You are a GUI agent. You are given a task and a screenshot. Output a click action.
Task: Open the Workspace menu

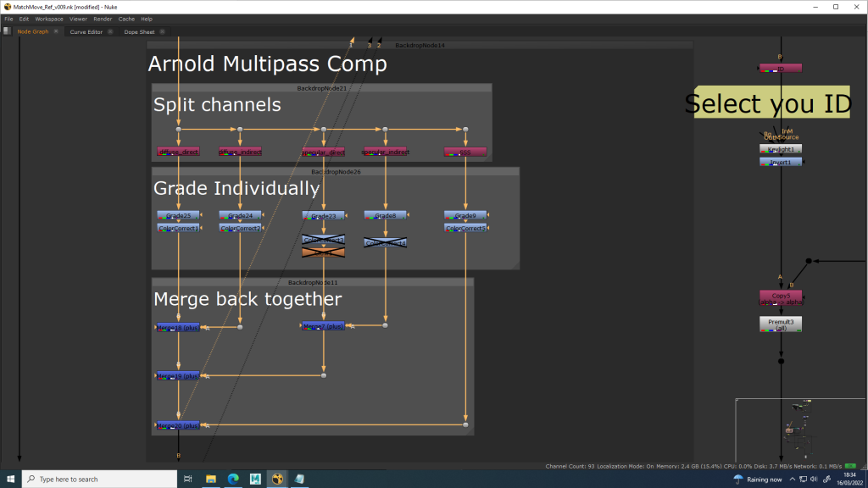coord(49,19)
